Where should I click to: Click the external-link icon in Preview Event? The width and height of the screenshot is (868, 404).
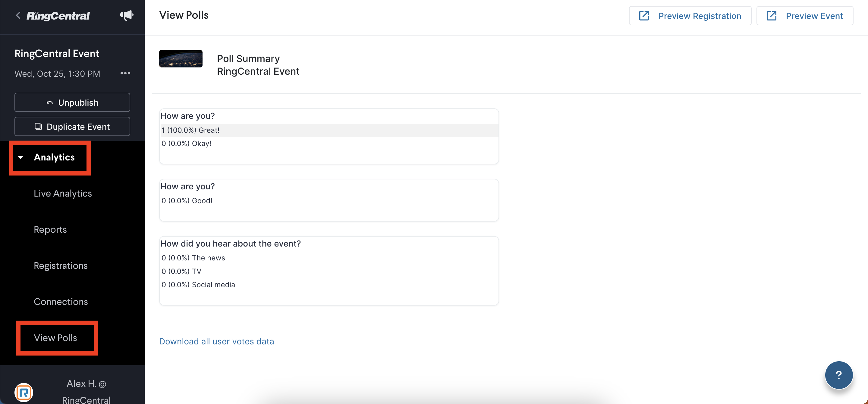click(x=771, y=16)
